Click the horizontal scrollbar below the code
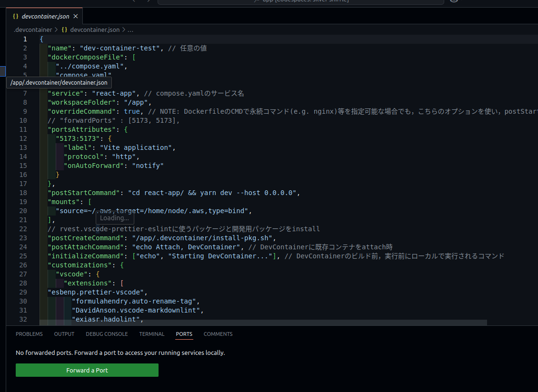 tap(262, 323)
